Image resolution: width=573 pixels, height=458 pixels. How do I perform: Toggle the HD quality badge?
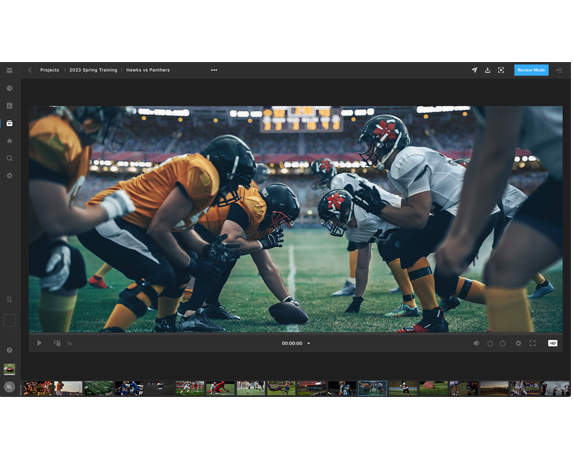pyautogui.click(x=553, y=343)
